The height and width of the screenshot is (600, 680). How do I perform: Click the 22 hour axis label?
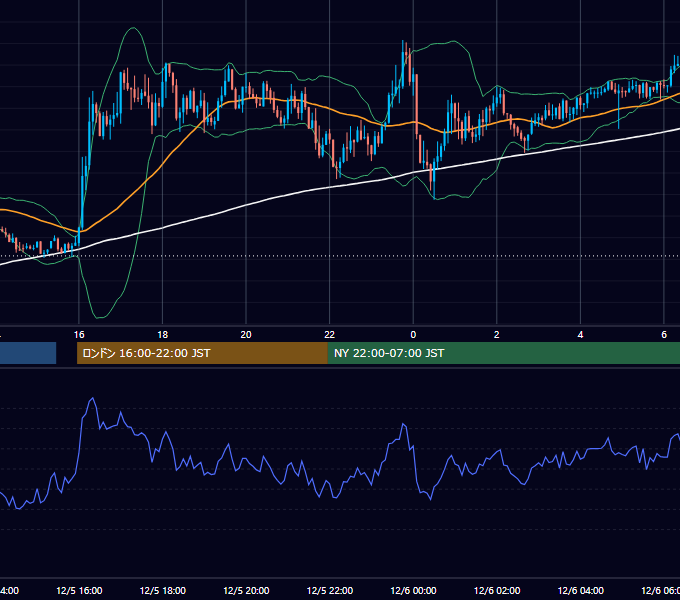[x=330, y=335]
